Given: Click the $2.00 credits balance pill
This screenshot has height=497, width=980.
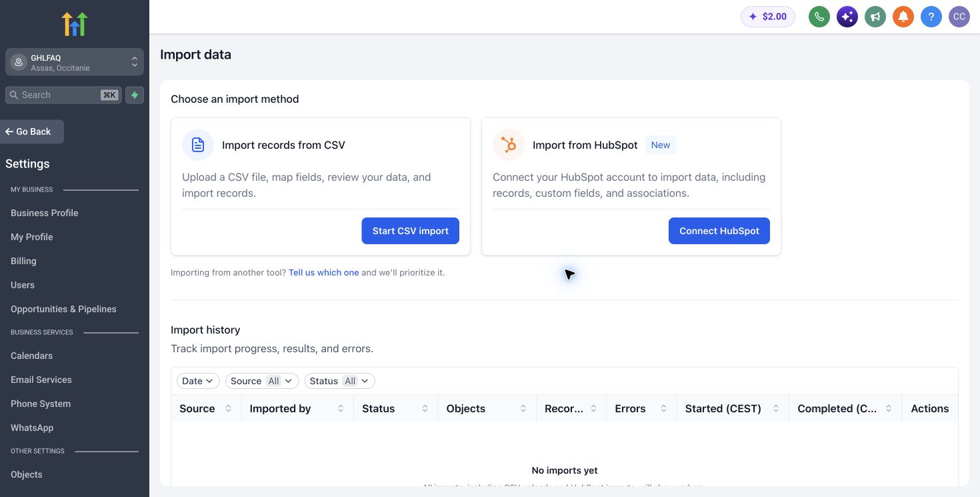Looking at the screenshot, I should [x=768, y=17].
